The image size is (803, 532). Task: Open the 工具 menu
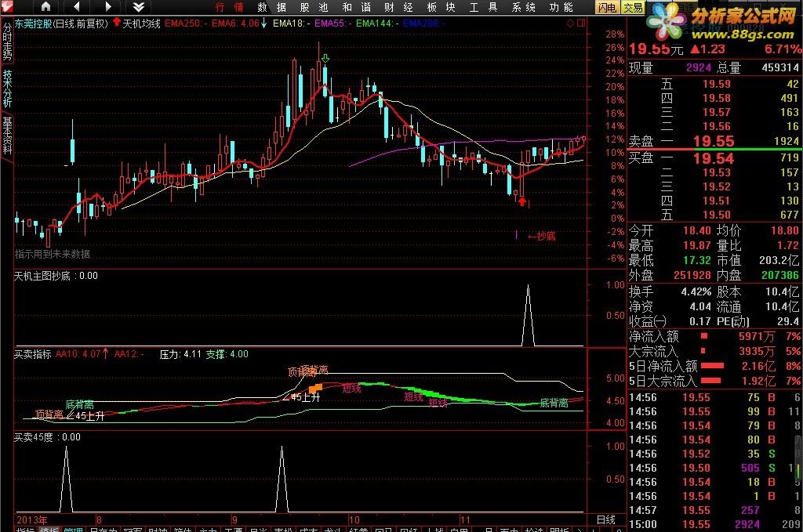coord(483,7)
